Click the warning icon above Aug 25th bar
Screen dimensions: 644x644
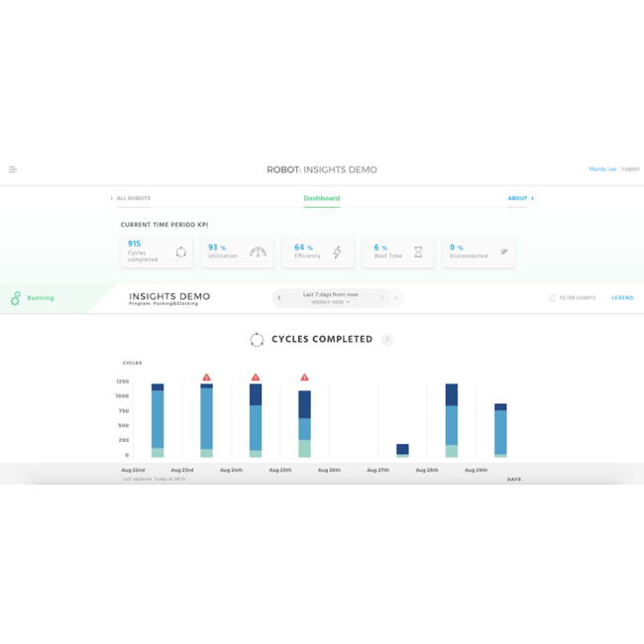pyautogui.click(x=304, y=377)
